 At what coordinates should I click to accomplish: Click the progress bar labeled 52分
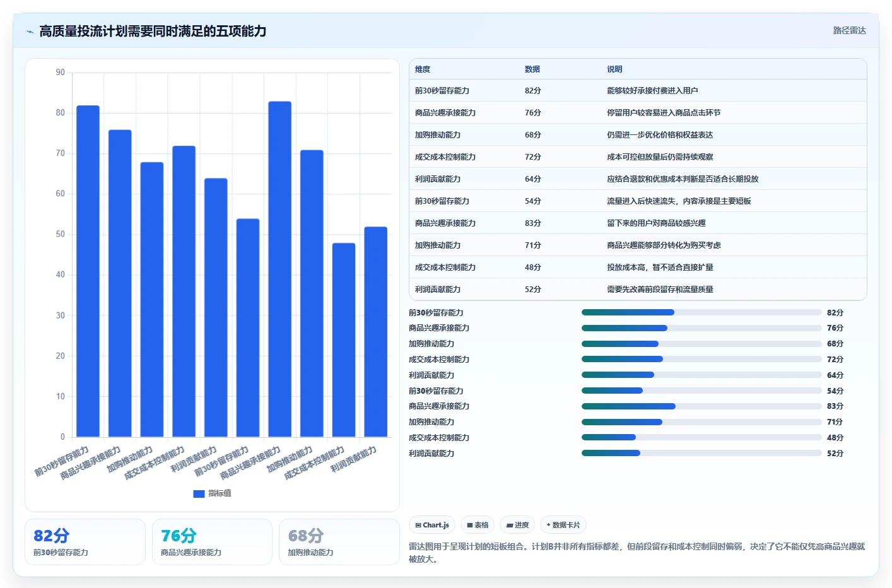701,453
